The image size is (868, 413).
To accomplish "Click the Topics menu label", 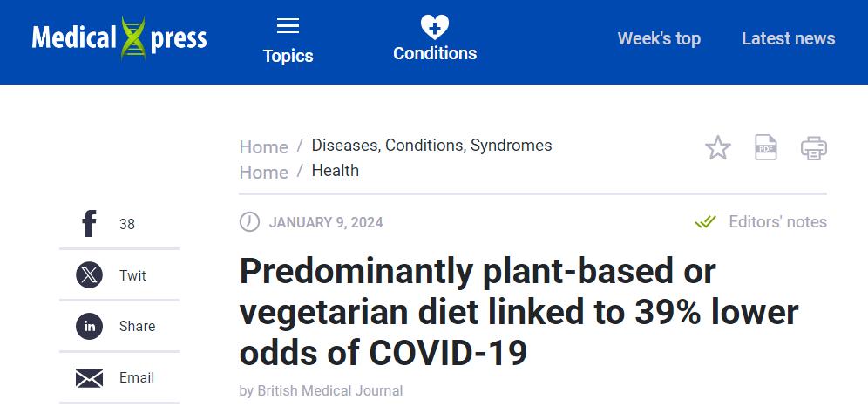I will tap(288, 56).
